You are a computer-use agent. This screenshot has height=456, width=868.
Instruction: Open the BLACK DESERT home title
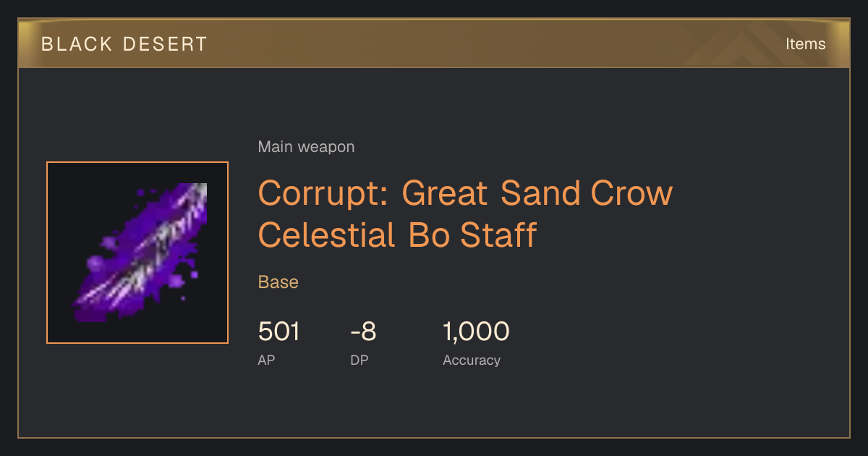click(124, 44)
